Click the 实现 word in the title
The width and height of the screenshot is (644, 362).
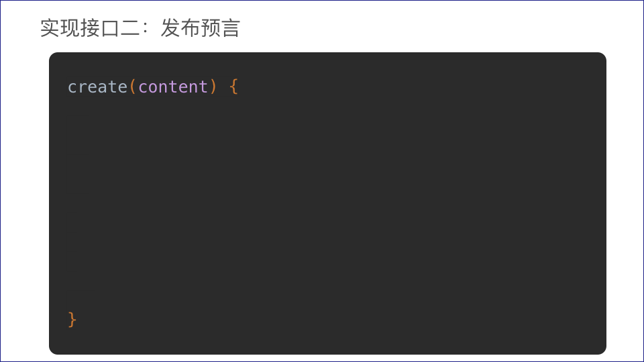(x=60, y=29)
